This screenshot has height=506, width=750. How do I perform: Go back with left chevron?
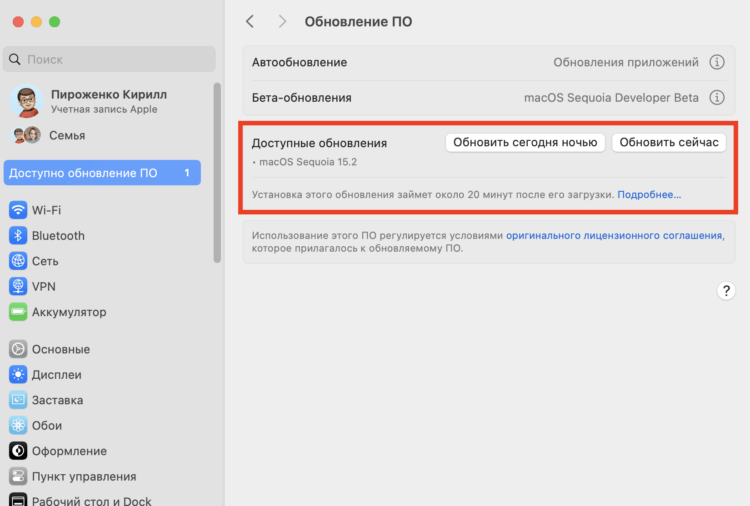[x=250, y=22]
